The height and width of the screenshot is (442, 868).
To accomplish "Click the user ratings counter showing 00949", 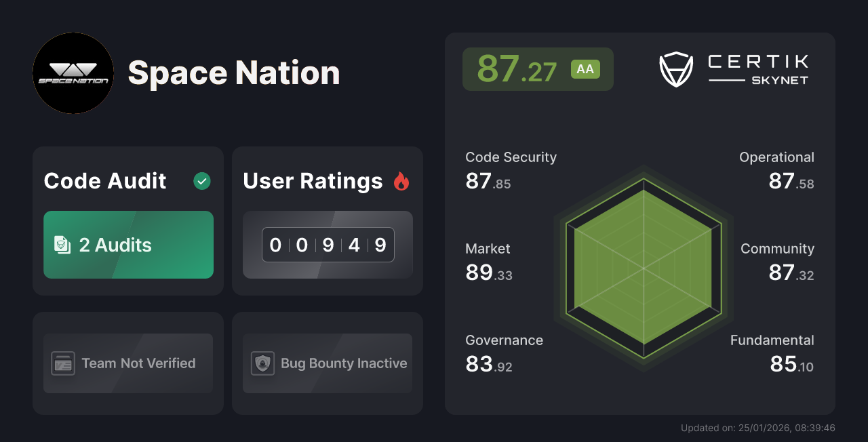I will click(328, 245).
